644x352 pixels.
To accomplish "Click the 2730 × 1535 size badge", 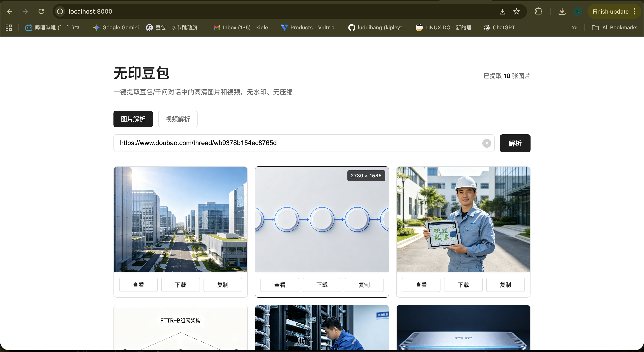I will 366,176.
